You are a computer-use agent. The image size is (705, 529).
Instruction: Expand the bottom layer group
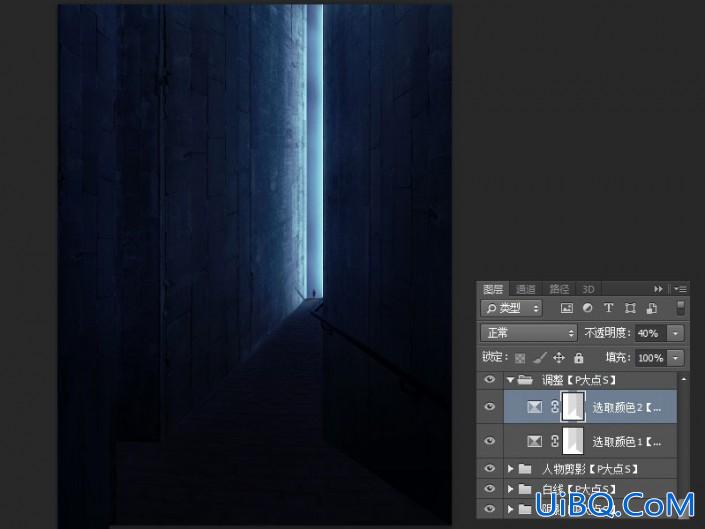coord(510,509)
